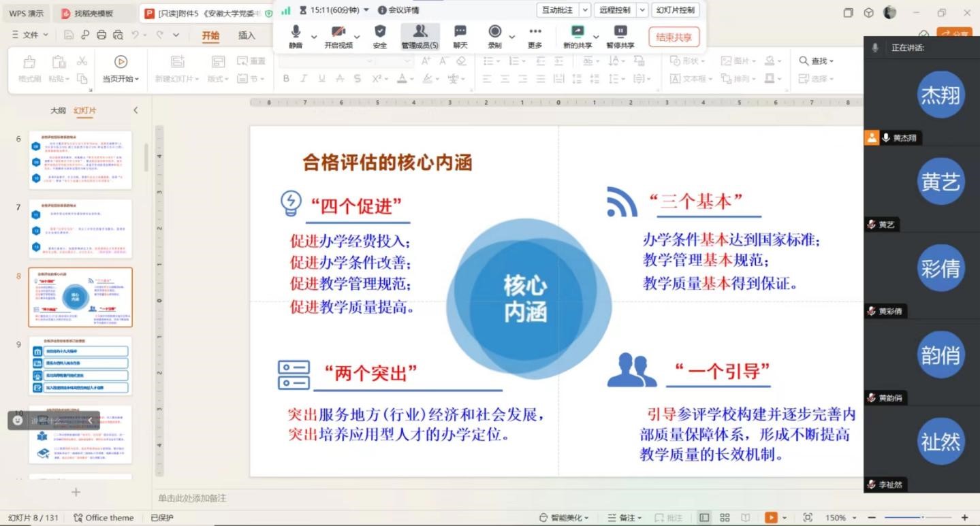Select the 开始 ribbon tab
The height and width of the screenshot is (526, 980).
(210, 35)
